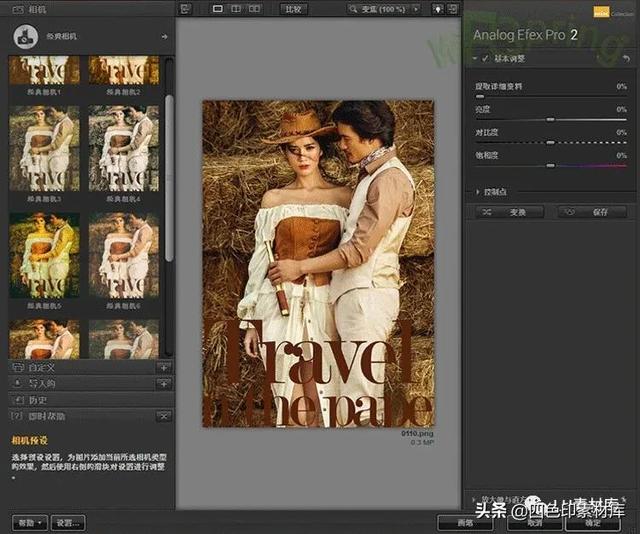
Task: Click the 变换 shuffle button
Action: click(509, 212)
